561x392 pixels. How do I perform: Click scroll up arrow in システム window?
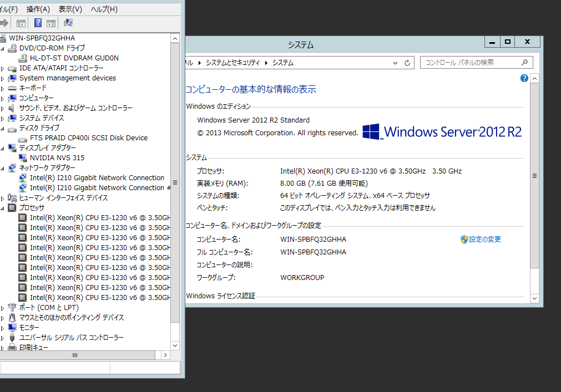pos(534,78)
